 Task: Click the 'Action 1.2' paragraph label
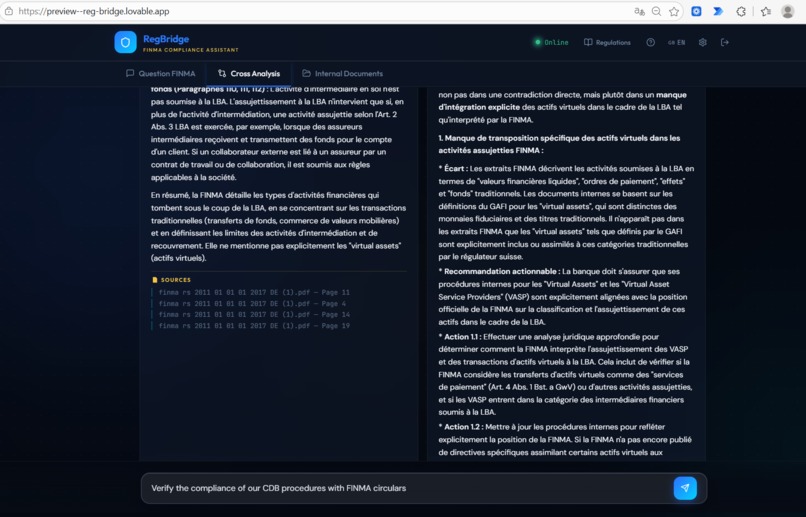pyautogui.click(x=463, y=427)
